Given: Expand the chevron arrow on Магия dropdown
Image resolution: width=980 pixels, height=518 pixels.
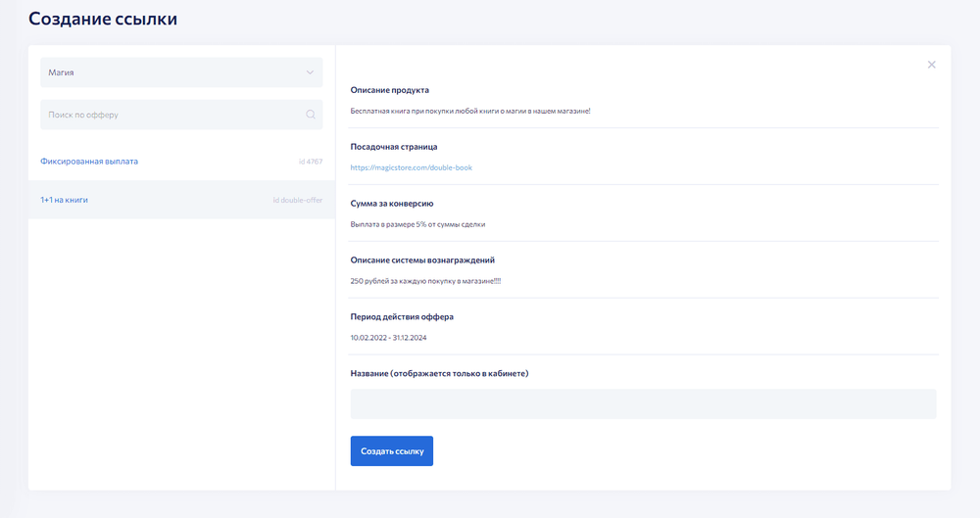Looking at the screenshot, I should (x=311, y=72).
